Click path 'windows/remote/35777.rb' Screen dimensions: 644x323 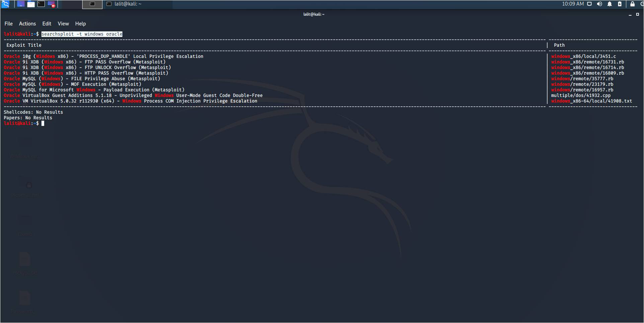582,79
